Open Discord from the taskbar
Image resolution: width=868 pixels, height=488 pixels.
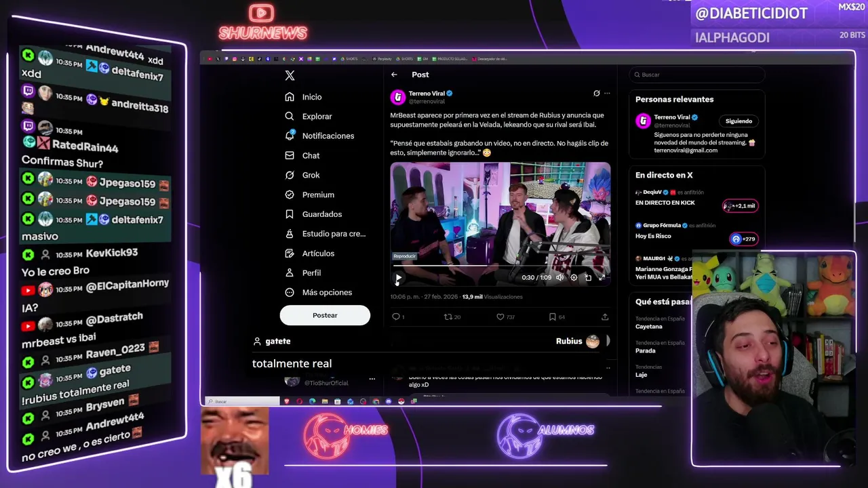pos(388,401)
